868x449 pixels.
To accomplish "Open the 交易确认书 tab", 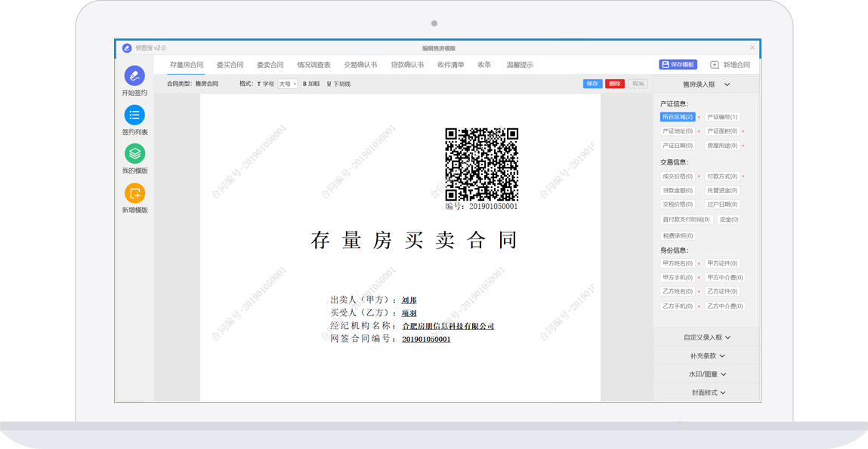I will tap(360, 65).
